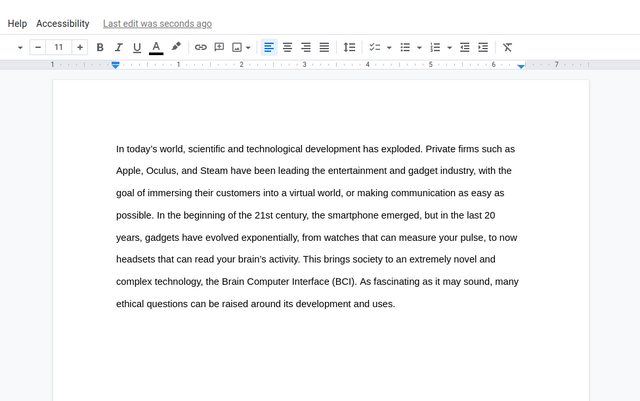Viewport: 640px width, 401px height.
Task: Open the highlight color pen tool
Action: [176, 47]
